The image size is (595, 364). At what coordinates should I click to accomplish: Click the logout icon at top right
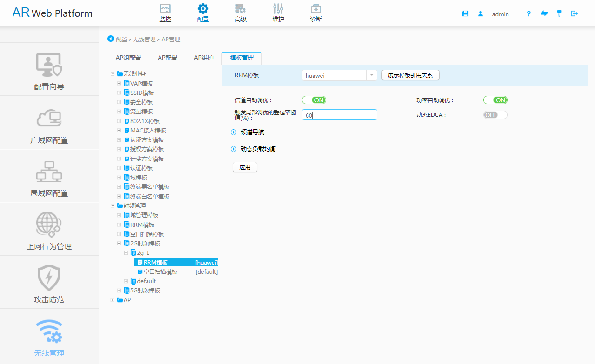(574, 13)
